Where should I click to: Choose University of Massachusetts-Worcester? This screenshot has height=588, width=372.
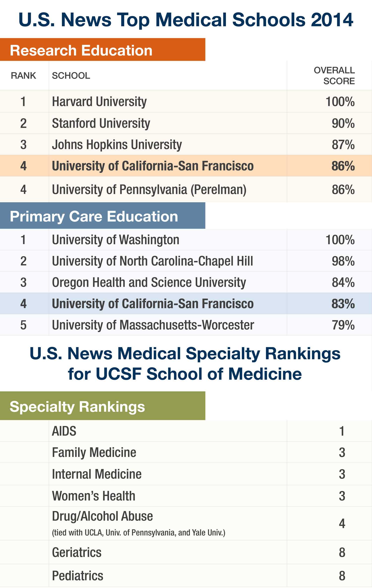click(153, 325)
